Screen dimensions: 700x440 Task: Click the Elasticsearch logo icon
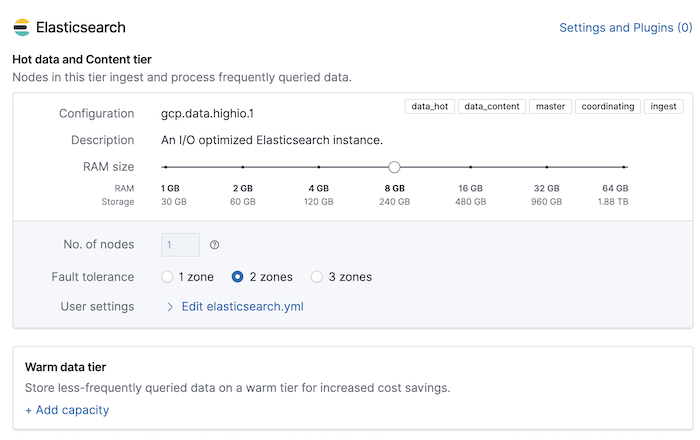[21, 28]
